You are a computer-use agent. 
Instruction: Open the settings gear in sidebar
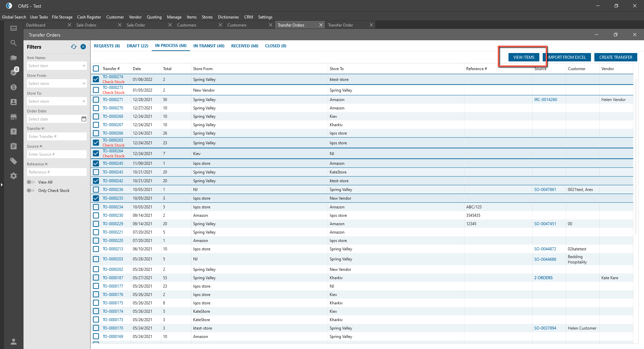coord(13,176)
